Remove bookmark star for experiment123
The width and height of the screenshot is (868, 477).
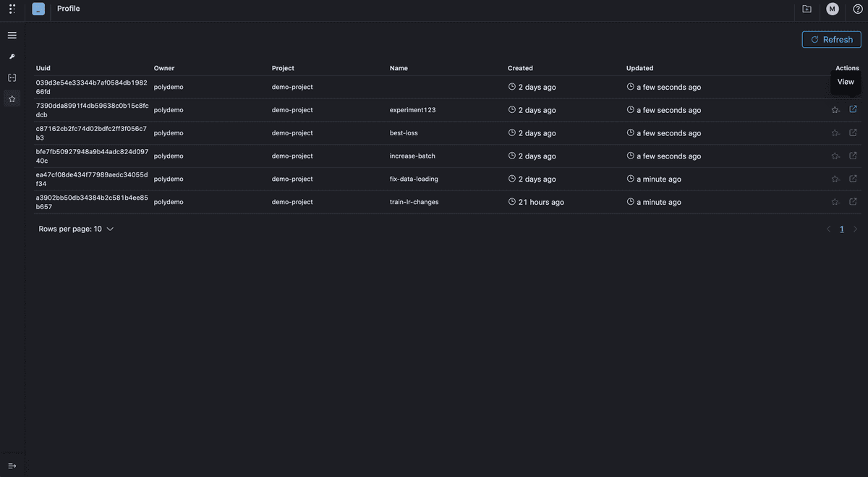[835, 110]
